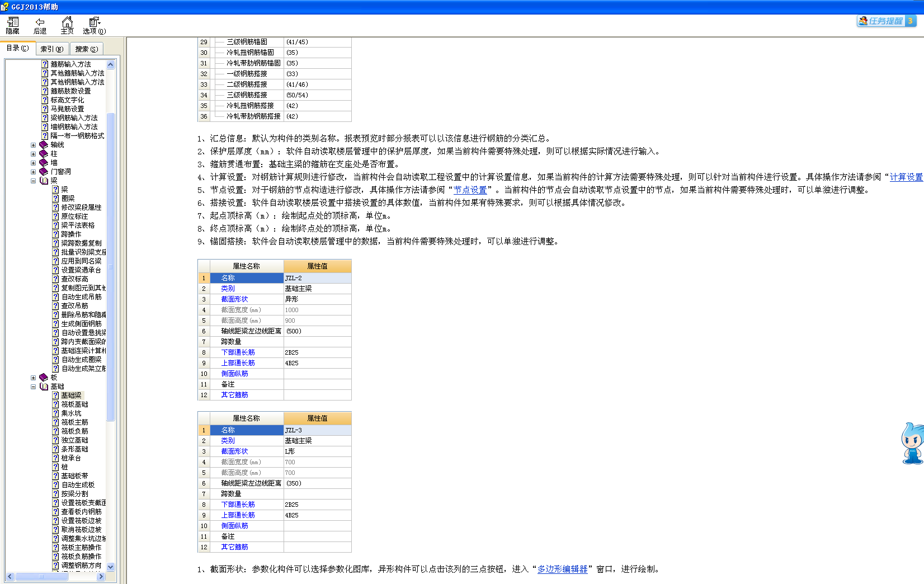Open the 多边形编辑器 hyperlink
The height and width of the screenshot is (584, 924).
point(562,569)
